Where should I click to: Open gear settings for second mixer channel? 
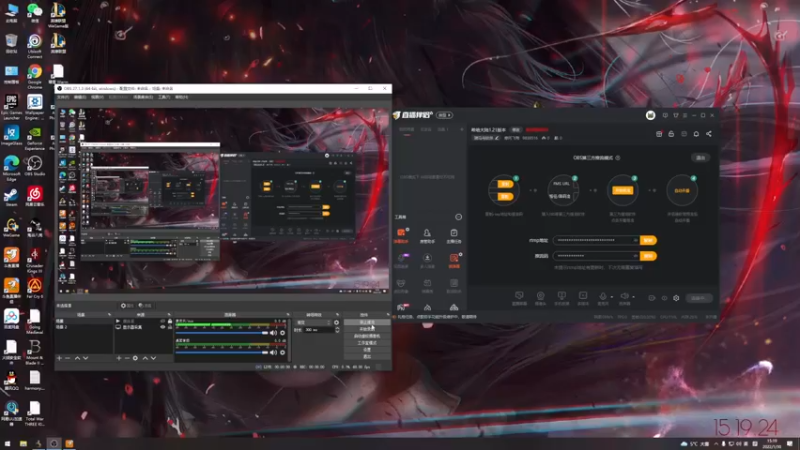[x=283, y=352]
